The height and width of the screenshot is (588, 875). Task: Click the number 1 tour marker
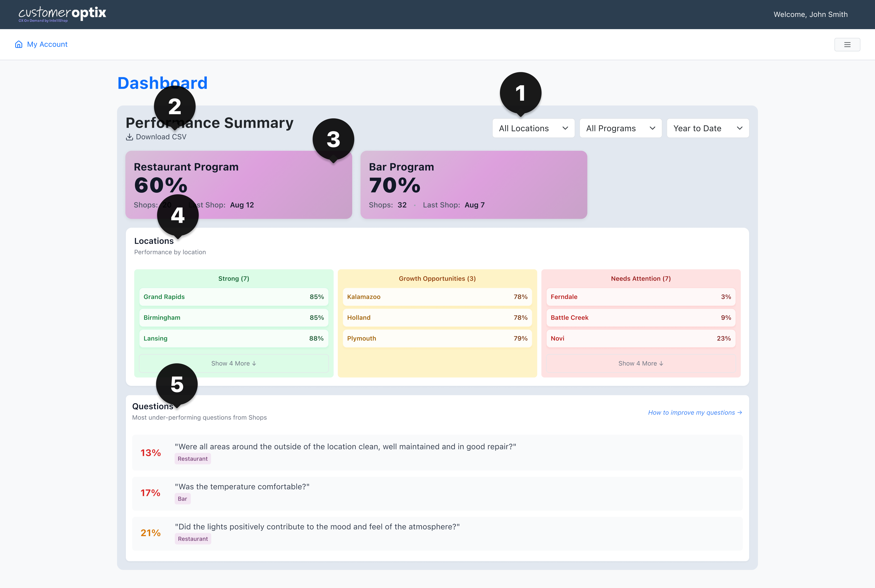pos(520,93)
